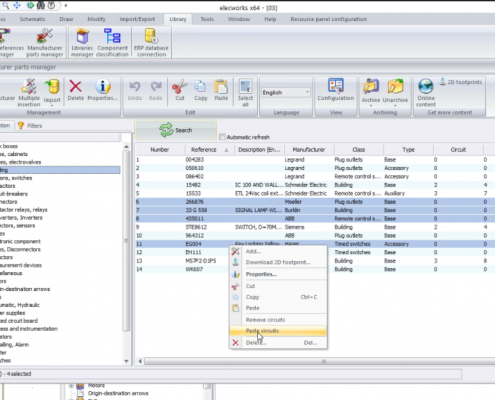Screen dimensions: 495x400
Task: Click the table horizontal scroll left arrow
Action: coord(140,361)
